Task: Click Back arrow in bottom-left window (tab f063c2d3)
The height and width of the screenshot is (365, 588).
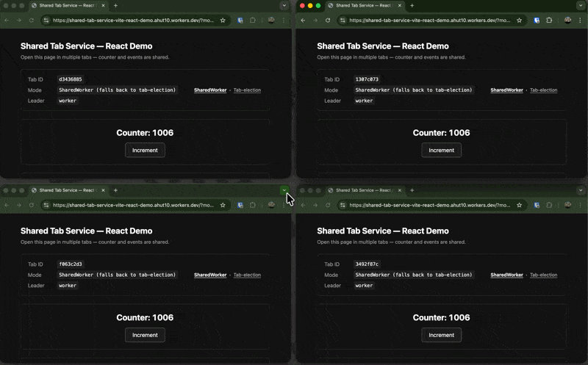Action: pos(7,205)
